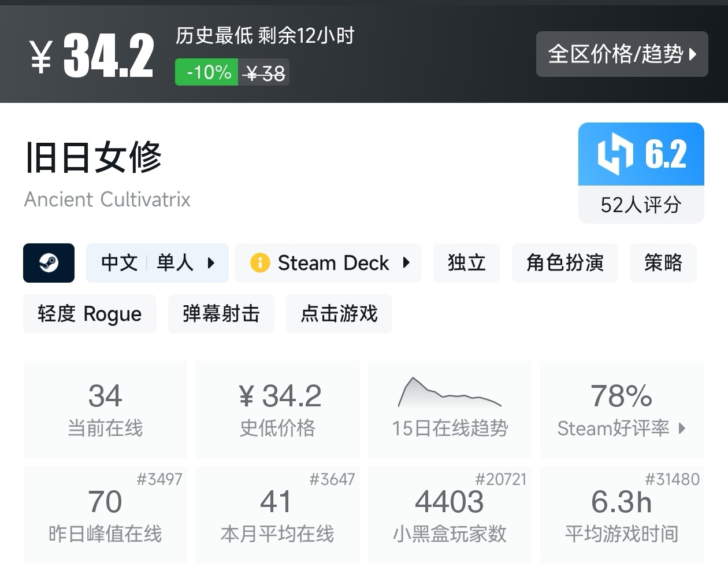The image size is (728, 574).
Task: Open the 当前在线 34 stat card
Action: 105,409
